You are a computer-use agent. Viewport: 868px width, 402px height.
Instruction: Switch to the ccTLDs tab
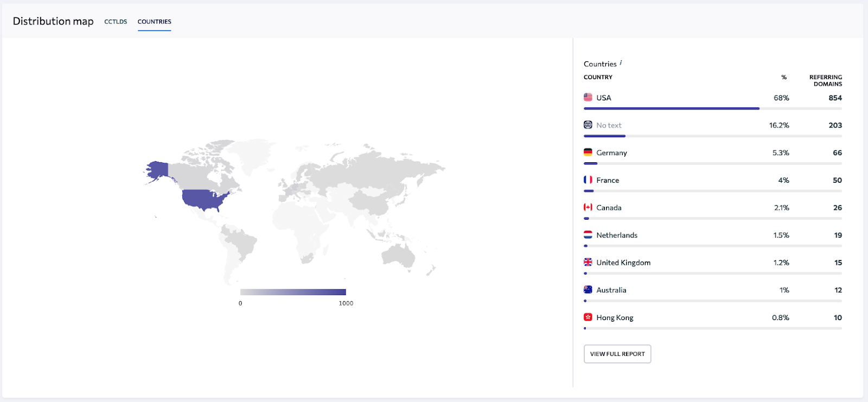(116, 22)
